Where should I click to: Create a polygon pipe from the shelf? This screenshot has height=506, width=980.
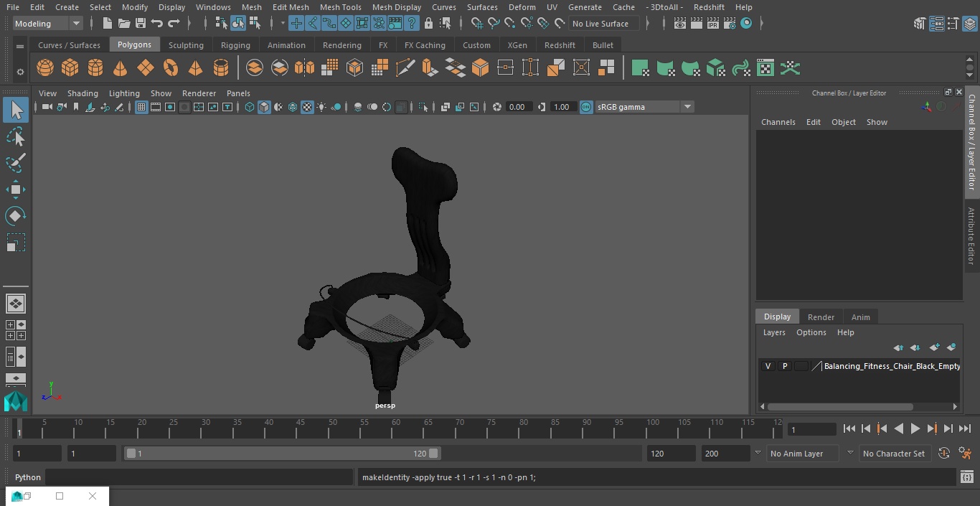[221, 68]
